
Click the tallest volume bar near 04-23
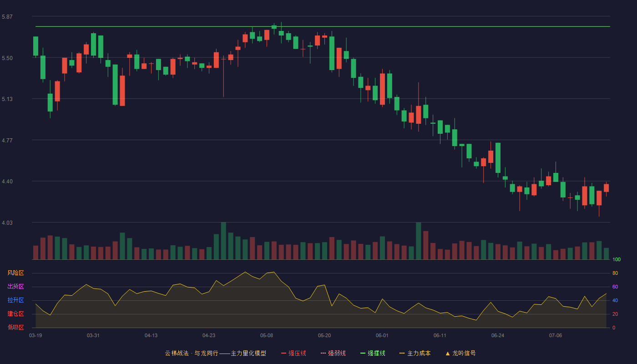point(223,241)
